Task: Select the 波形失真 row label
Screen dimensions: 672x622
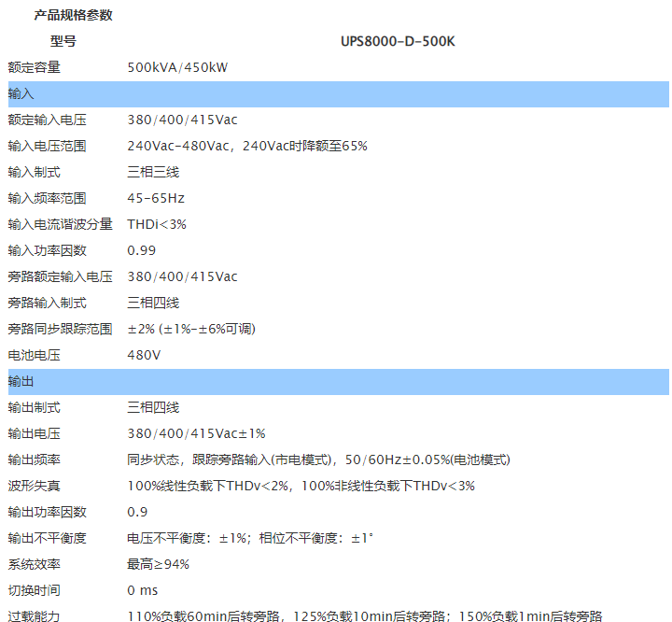Action: click(34, 486)
